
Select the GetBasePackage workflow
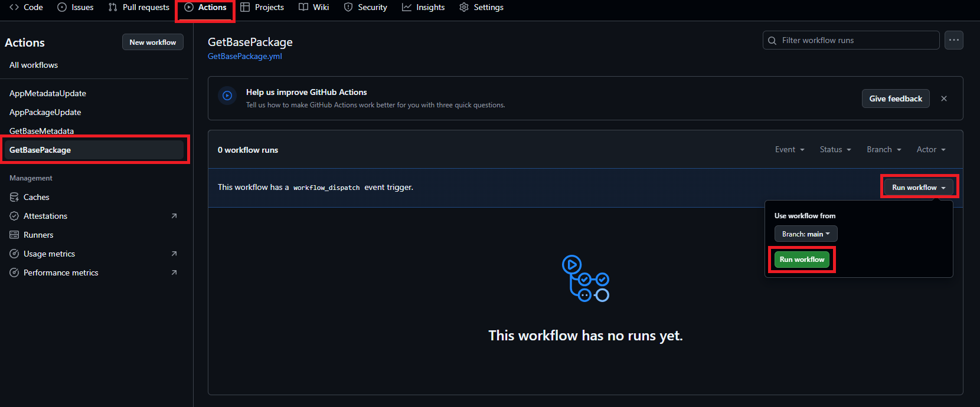[94, 150]
